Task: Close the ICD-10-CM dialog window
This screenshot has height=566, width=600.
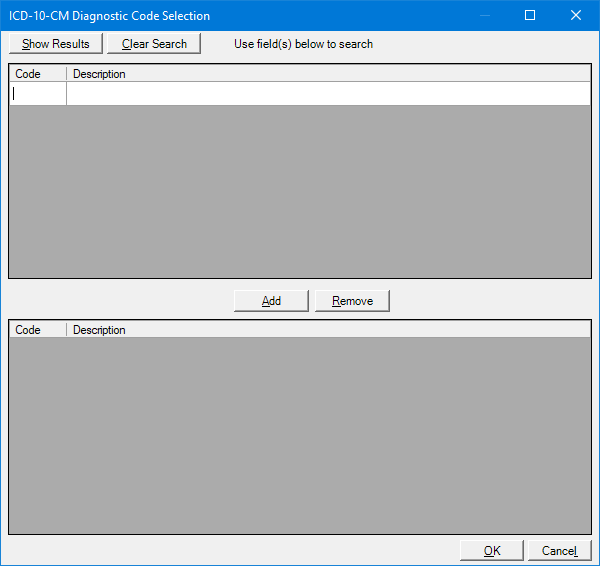Action: 575,15
